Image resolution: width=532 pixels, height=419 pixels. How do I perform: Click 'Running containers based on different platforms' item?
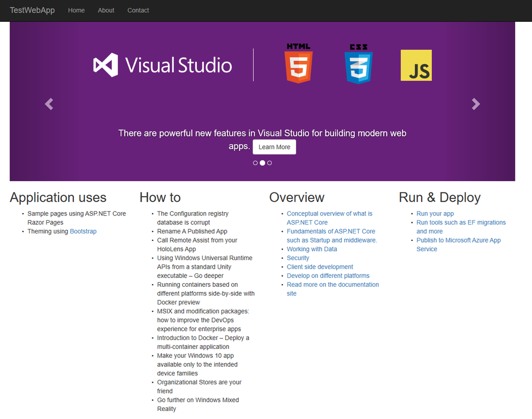[206, 293]
